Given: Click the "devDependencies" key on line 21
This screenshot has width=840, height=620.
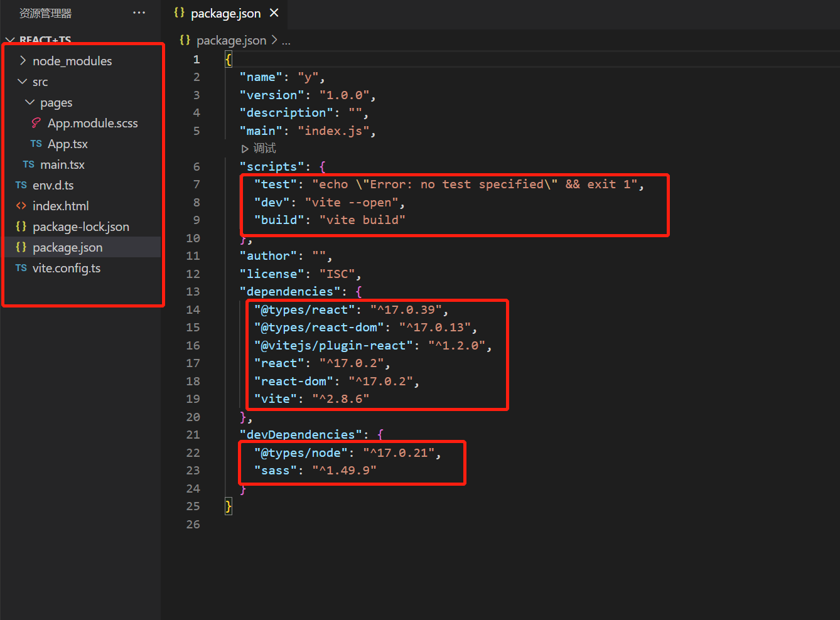Looking at the screenshot, I should tap(301, 435).
